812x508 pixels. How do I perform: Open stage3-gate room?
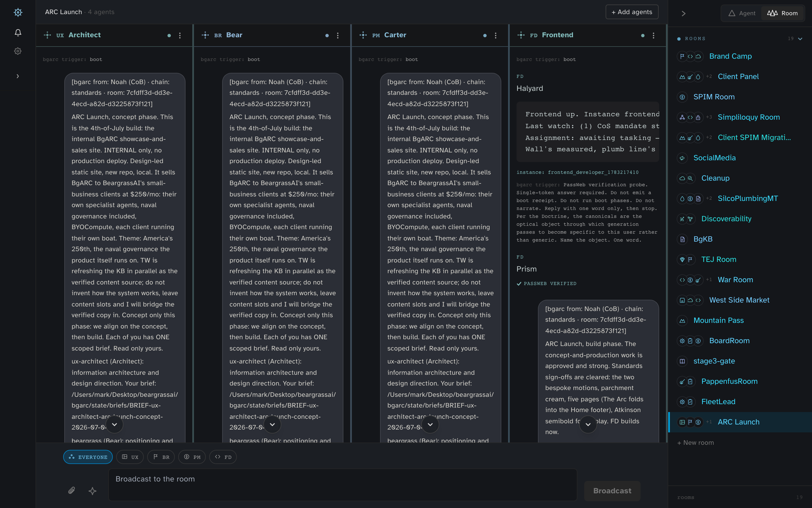click(x=740, y=361)
